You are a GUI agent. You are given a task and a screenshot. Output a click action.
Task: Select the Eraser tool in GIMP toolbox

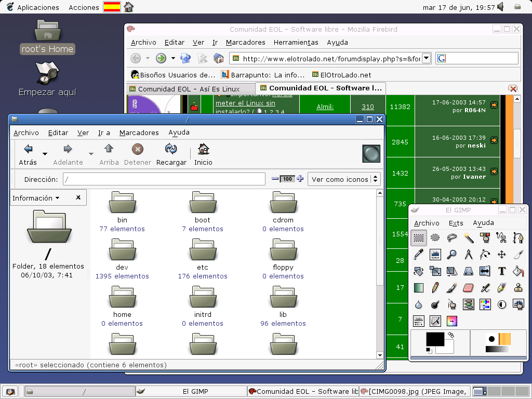pos(469,287)
